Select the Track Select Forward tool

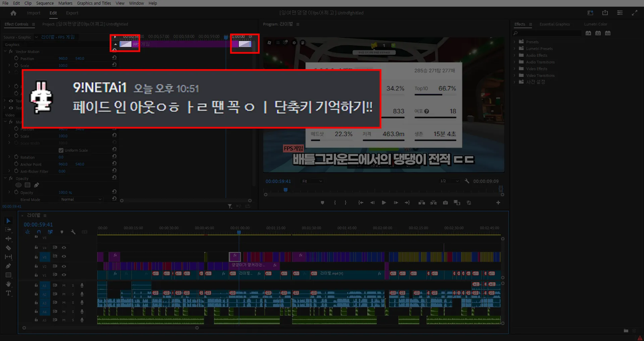click(x=8, y=230)
